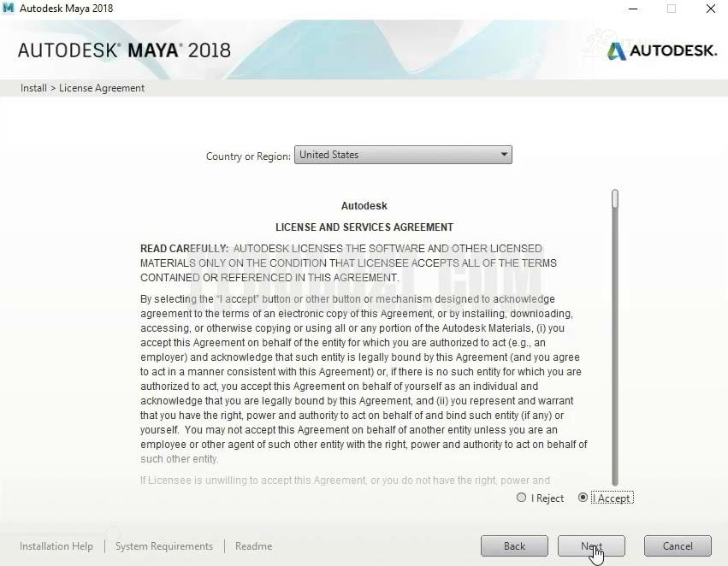The image size is (728, 566).
Task: Cancel the installation
Action: point(677,546)
